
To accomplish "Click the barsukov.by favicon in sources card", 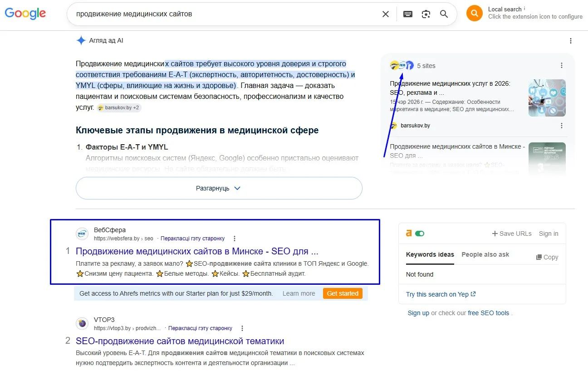I will coord(394,126).
